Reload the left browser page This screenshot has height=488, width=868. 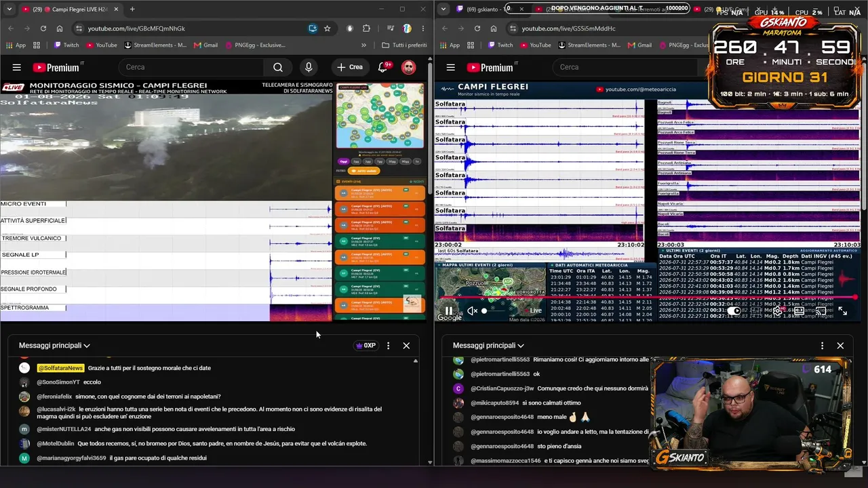tap(43, 28)
